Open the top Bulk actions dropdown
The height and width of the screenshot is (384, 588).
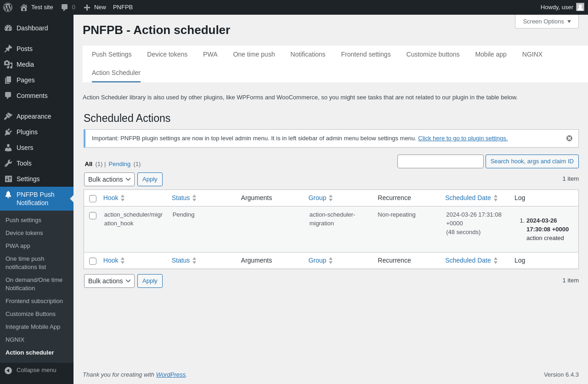pos(109,179)
